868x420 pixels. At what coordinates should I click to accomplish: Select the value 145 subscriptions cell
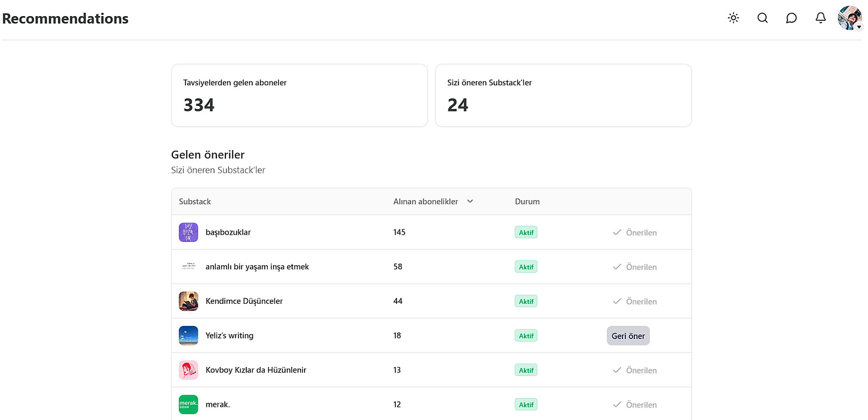[x=399, y=232]
